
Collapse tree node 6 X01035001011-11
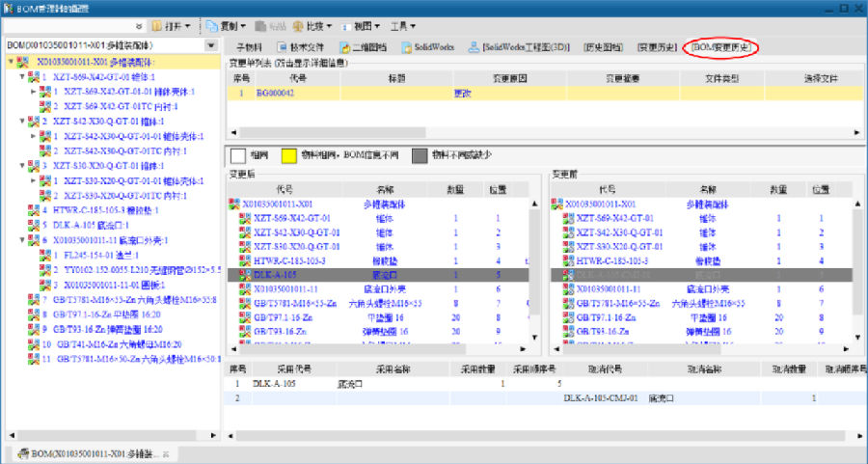coord(22,240)
